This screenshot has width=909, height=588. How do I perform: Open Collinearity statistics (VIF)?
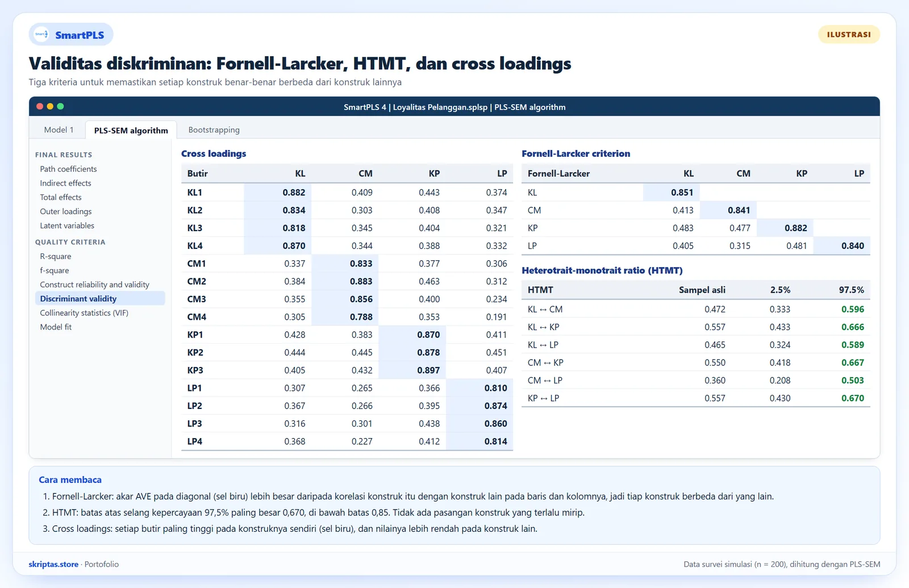pyautogui.click(x=84, y=313)
